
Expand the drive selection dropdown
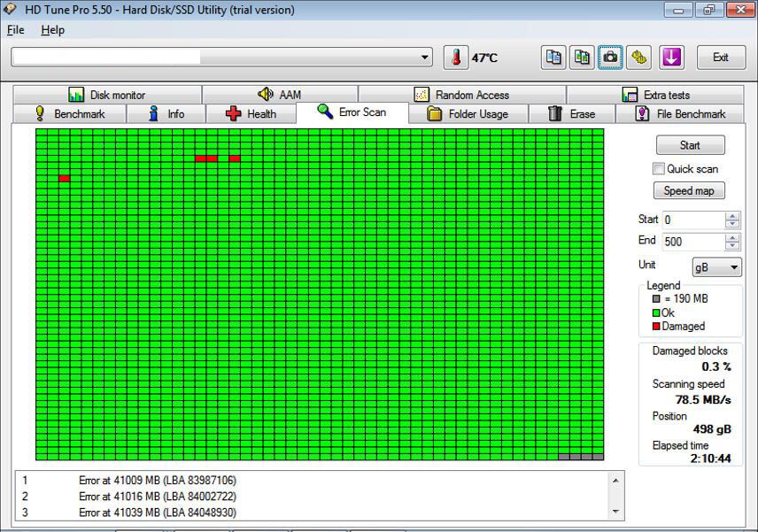[424, 57]
